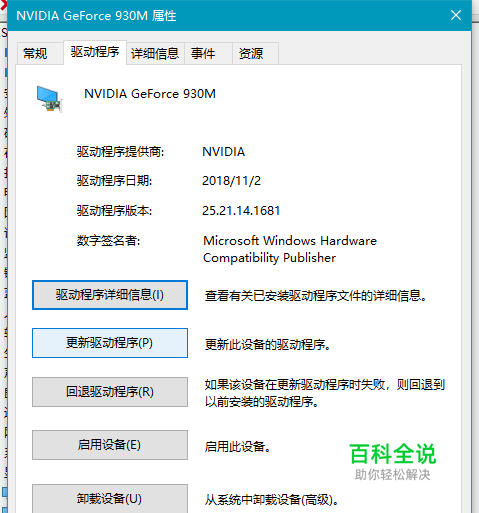479x513 pixels.
Task: Click the description 更新此设备的驱动程序
Action: (x=268, y=344)
